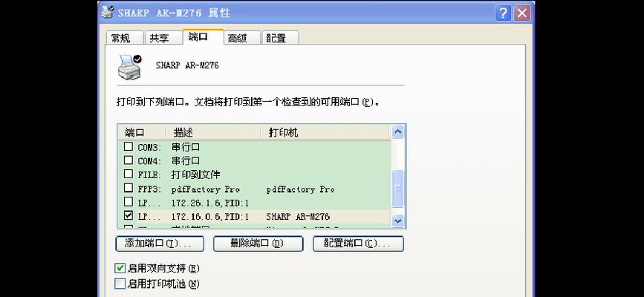
Task: Click 删除端口 button
Action: pyautogui.click(x=258, y=244)
